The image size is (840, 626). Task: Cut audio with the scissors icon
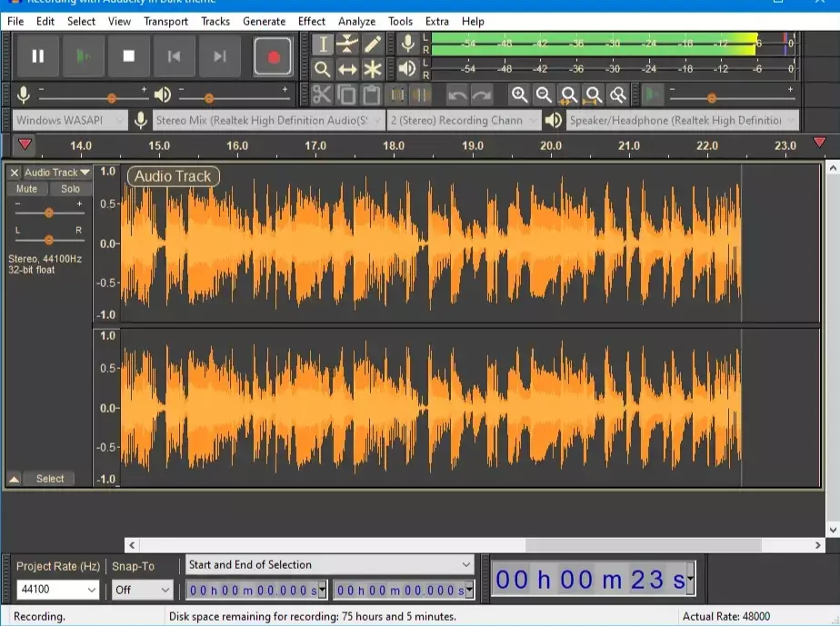click(x=320, y=94)
